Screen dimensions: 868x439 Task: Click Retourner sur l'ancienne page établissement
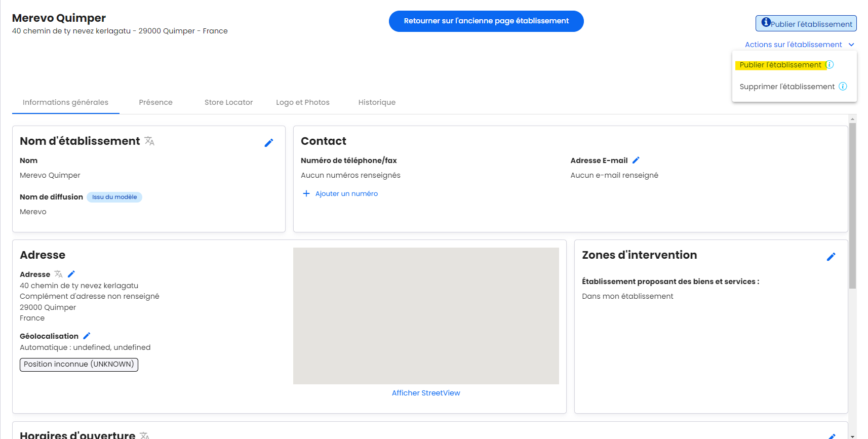pyautogui.click(x=486, y=21)
